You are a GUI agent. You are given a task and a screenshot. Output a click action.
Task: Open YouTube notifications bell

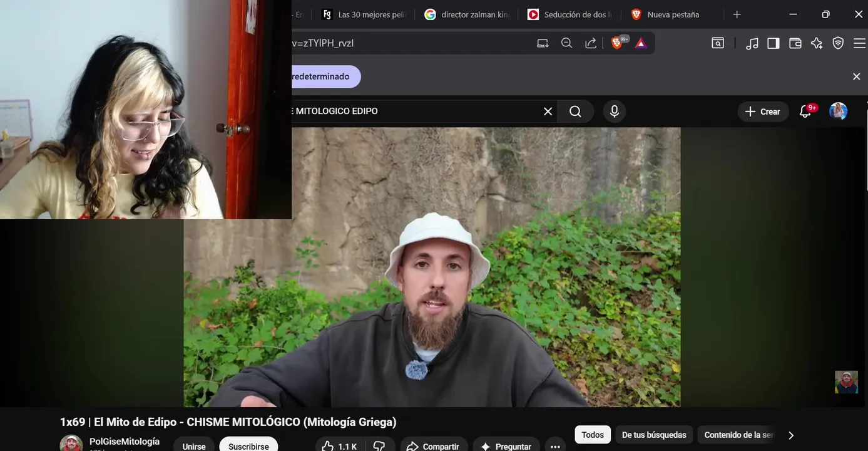pyautogui.click(x=805, y=111)
